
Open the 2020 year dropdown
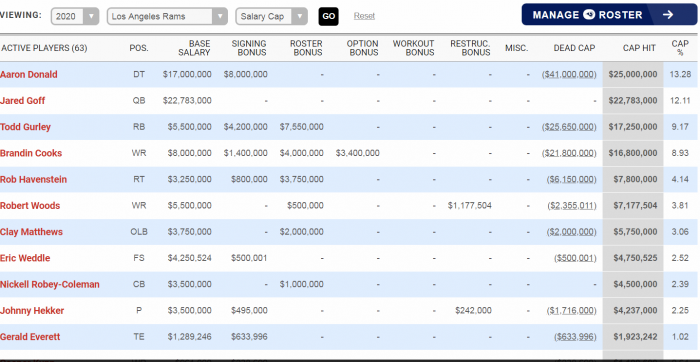pyautogui.click(x=75, y=17)
